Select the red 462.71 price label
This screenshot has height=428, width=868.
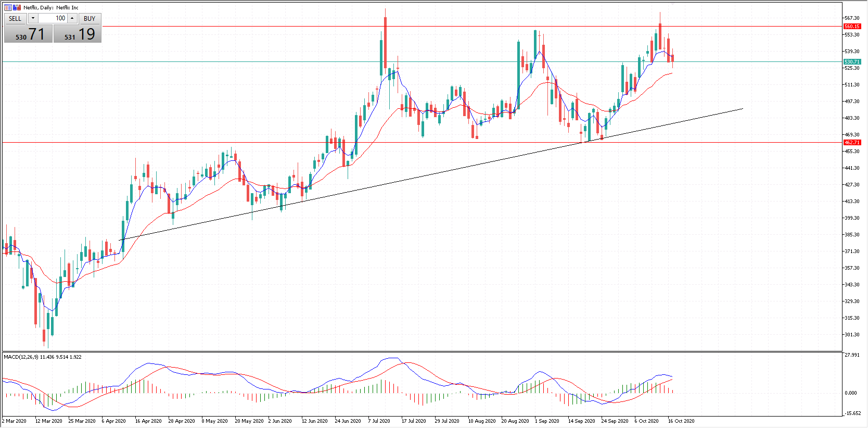pyautogui.click(x=851, y=142)
